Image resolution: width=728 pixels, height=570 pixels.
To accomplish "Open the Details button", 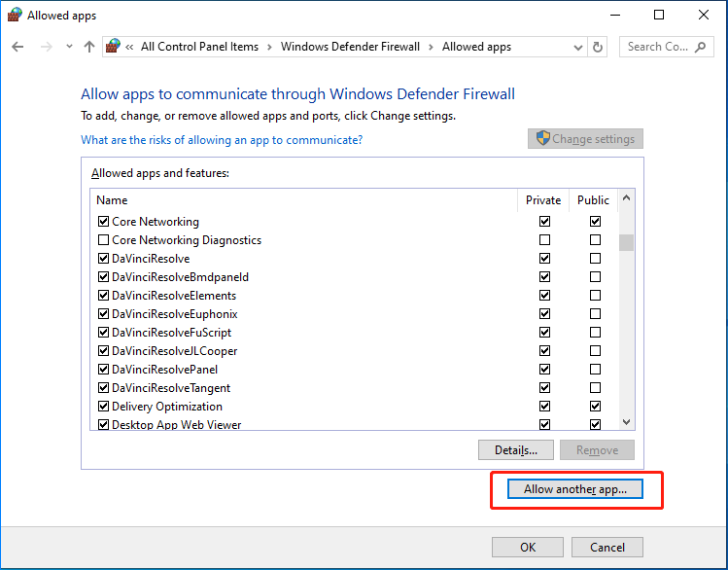I will tap(516, 449).
